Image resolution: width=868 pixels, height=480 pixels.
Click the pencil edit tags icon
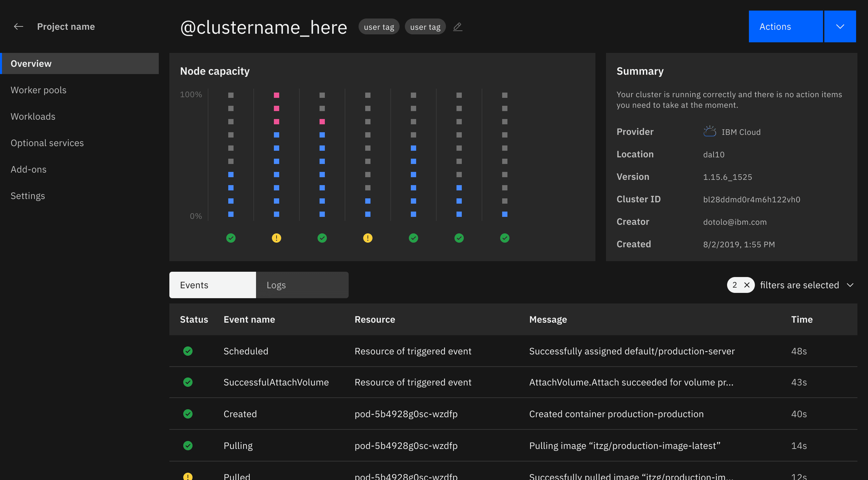pyautogui.click(x=457, y=26)
